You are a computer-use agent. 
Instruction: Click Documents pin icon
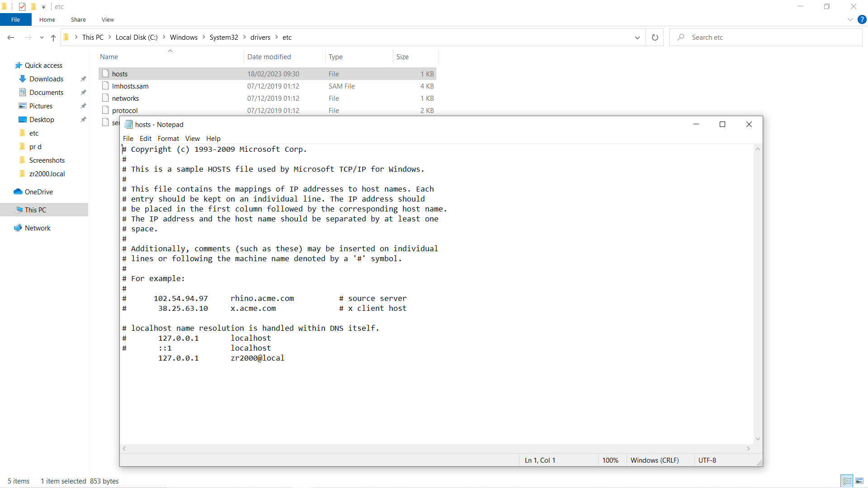tap(83, 93)
